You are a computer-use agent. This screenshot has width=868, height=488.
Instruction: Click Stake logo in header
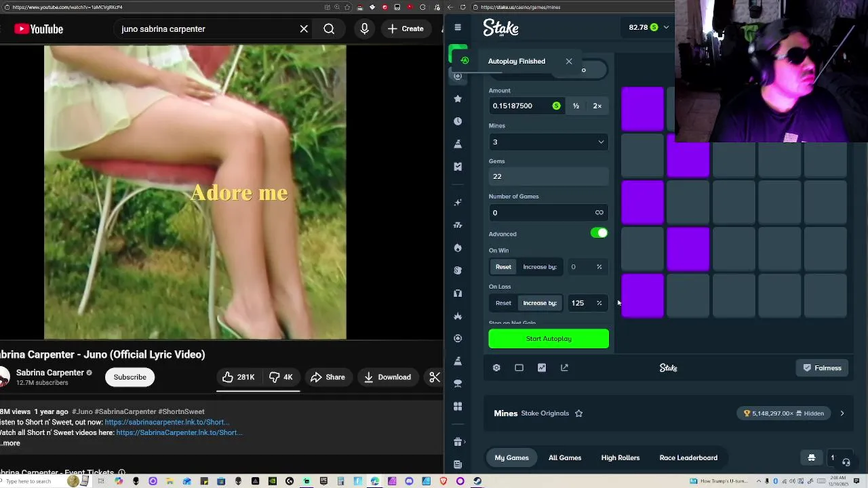coord(500,28)
